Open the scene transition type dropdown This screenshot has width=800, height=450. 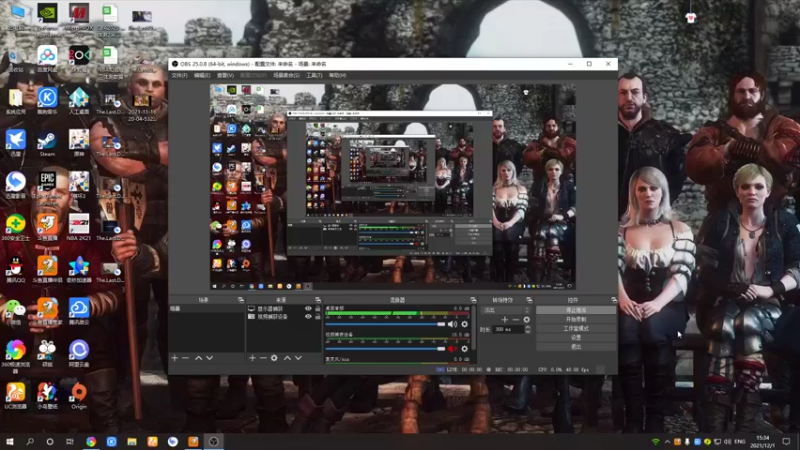[507, 310]
